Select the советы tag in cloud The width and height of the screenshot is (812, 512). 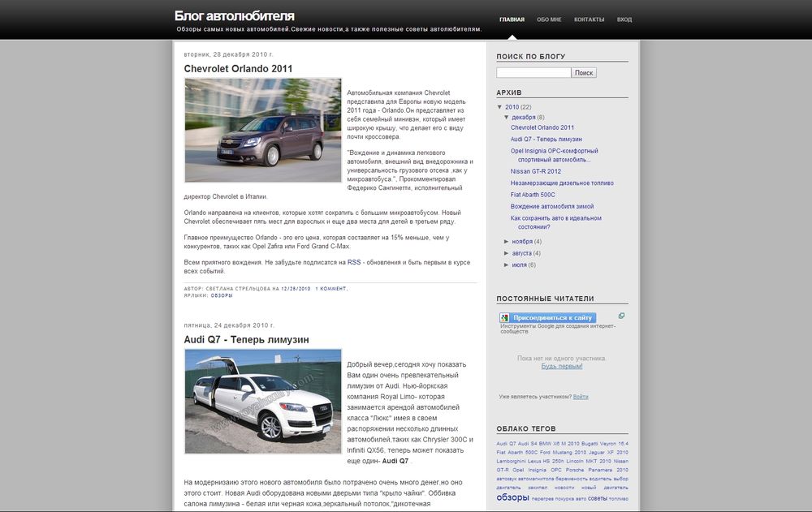[x=597, y=498]
